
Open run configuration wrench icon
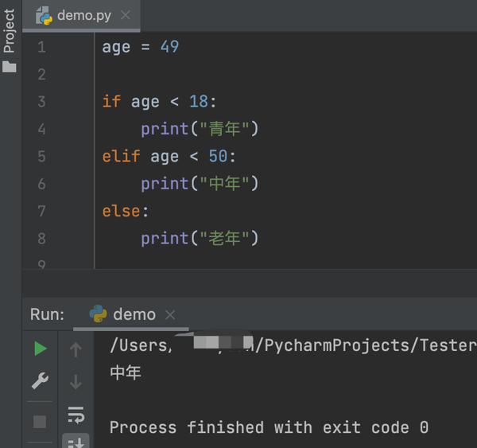[x=40, y=380]
